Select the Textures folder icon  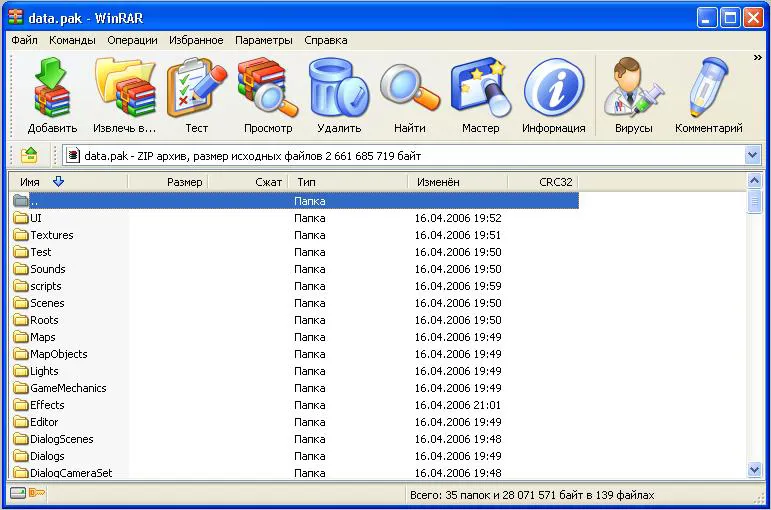pyautogui.click(x=21, y=235)
